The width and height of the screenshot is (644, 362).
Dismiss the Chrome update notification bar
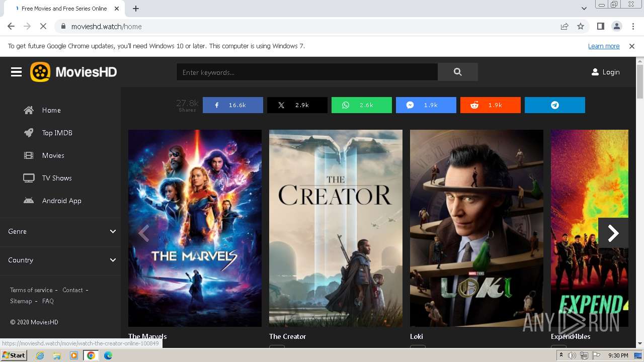pyautogui.click(x=632, y=46)
